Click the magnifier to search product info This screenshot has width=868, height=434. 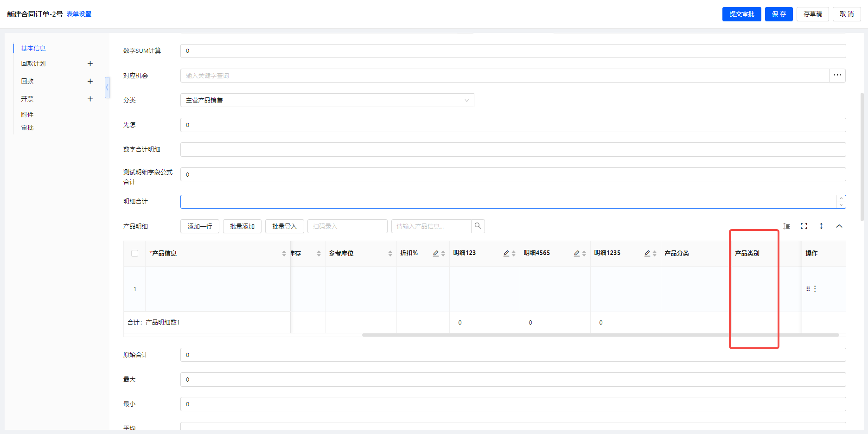(x=478, y=226)
